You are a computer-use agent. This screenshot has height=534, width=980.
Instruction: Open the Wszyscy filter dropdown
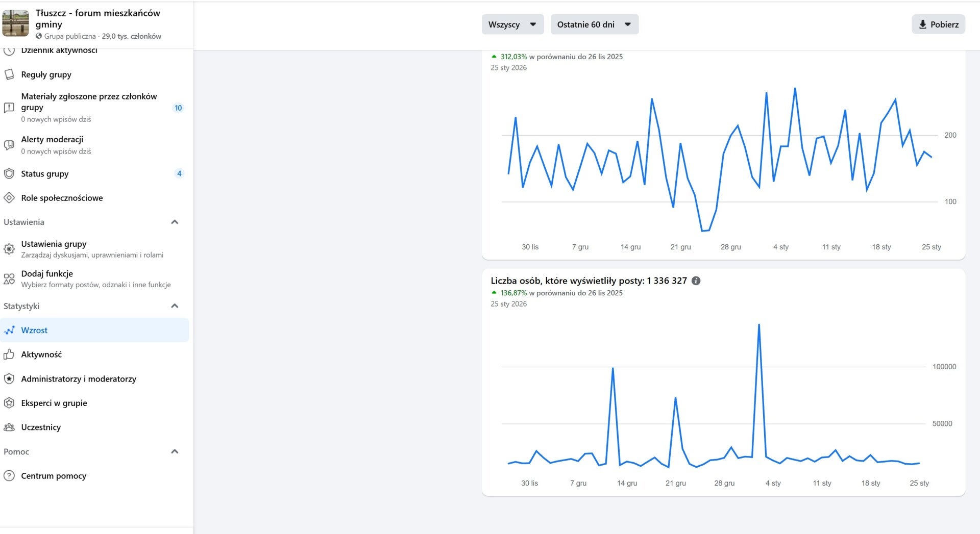tap(512, 24)
